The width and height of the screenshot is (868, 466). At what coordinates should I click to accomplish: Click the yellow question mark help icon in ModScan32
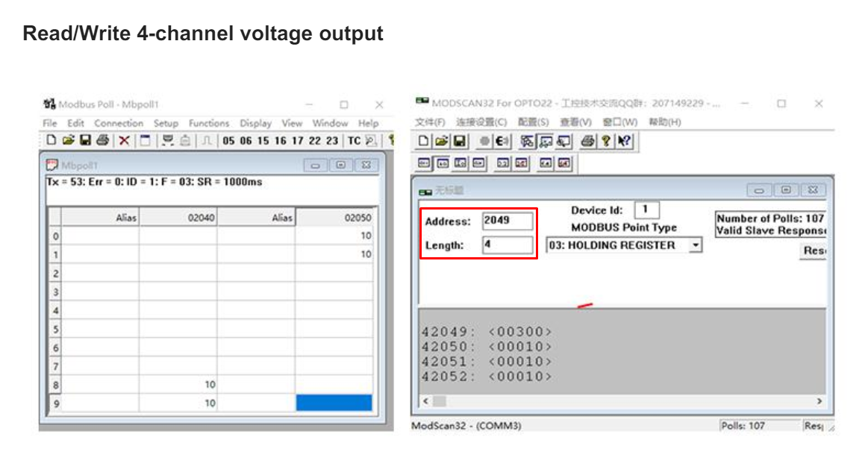tap(606, 141)
